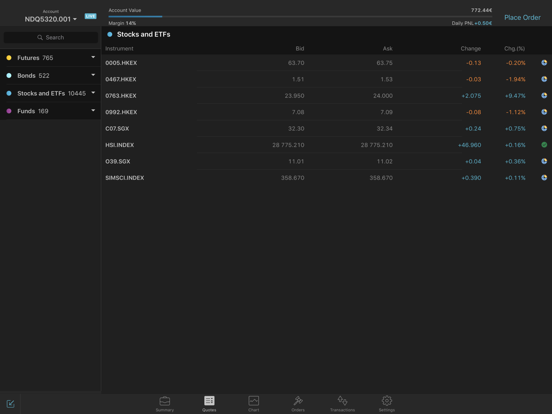This screenshot has height=414, width=552.
Task: Click the status icon for 0005.HKEX row
Action: pyautogui.click(x=544, y=63)
